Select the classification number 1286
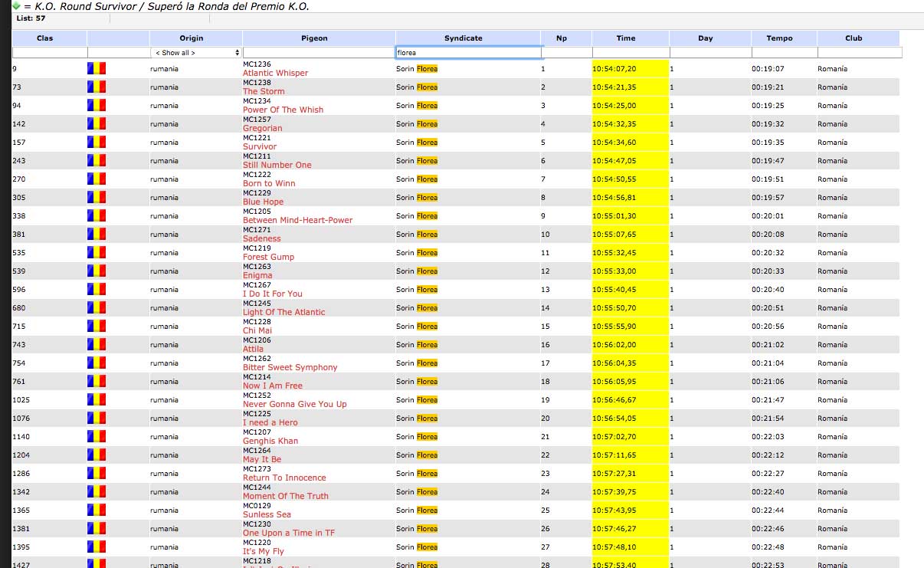 click(21, 474)
